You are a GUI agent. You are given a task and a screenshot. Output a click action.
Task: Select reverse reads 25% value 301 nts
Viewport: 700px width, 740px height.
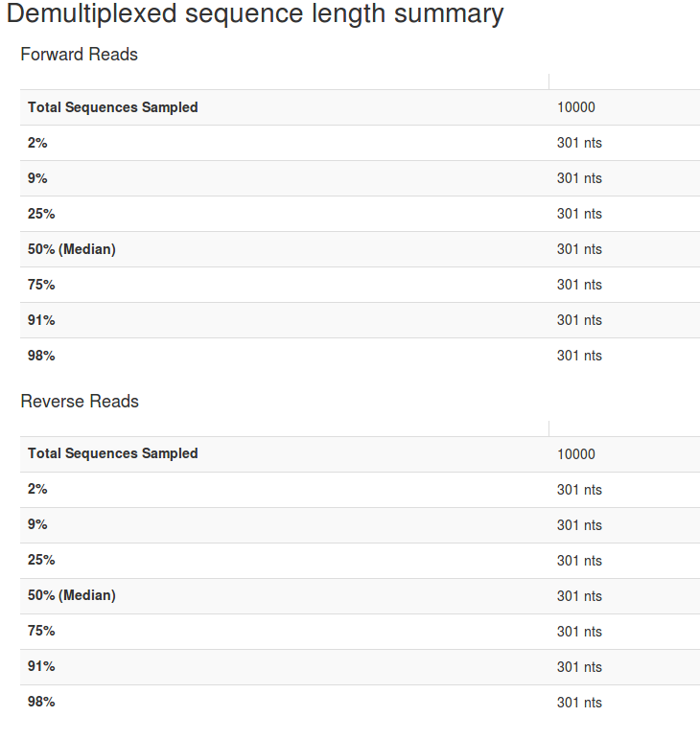(x=579, y=561)
